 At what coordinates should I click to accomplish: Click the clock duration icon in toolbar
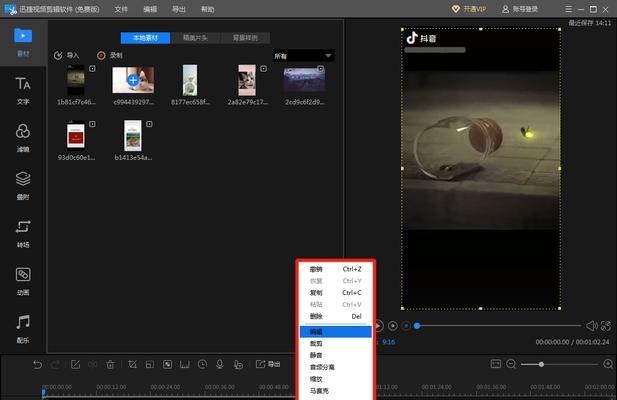[x=202, y=364]
